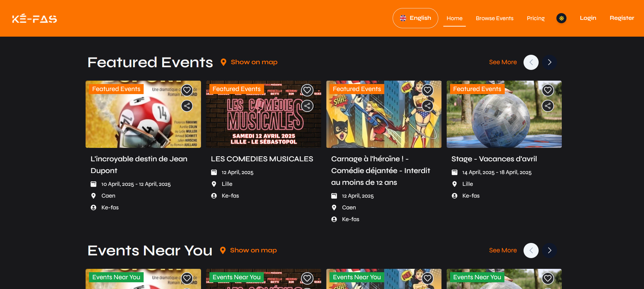Image resolution: width=644 pixels, height=289 pixels.
Task: Open LES COMEDIES MUSICALES poster thumbnail
Action: [x=263, y=114]
